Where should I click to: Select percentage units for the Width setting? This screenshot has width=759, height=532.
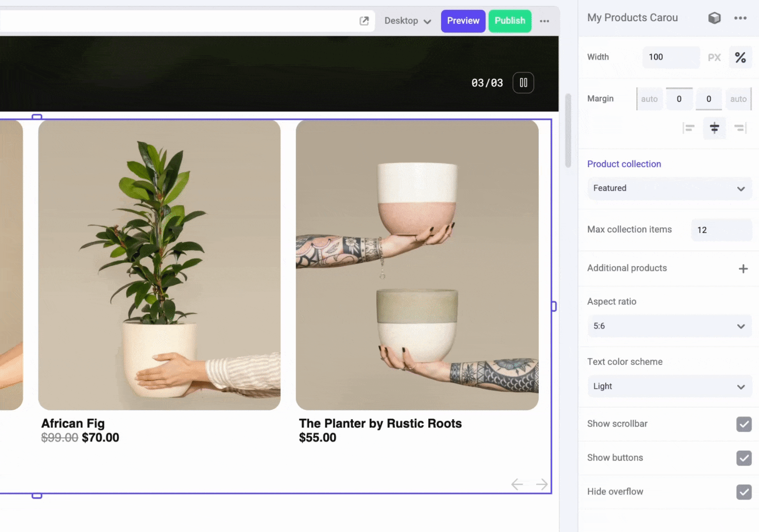point(740,57)
